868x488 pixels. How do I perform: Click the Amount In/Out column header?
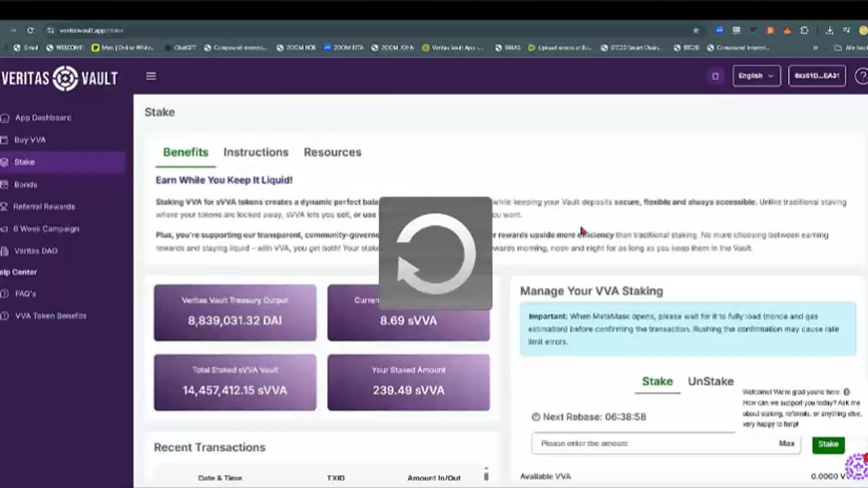coord(434,478)
